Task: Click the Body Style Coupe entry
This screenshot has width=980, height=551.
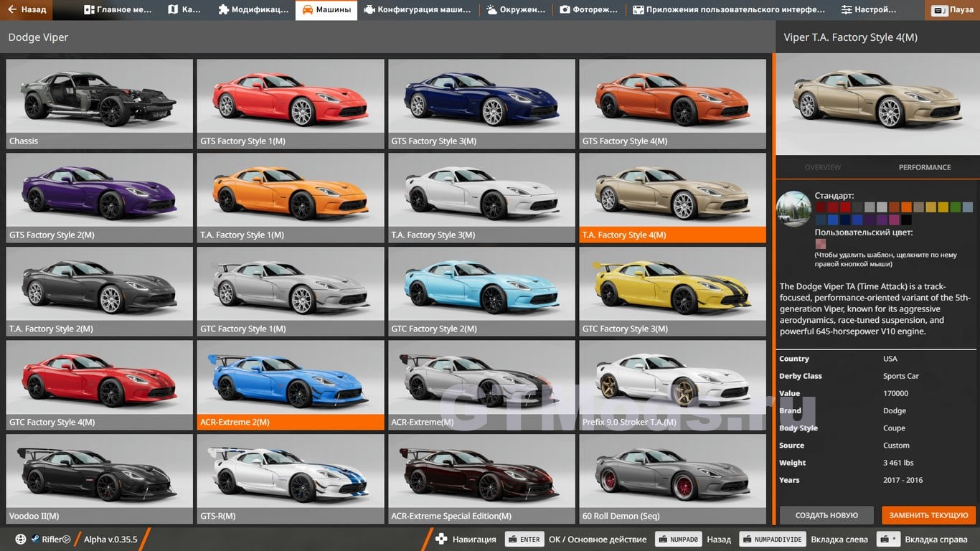Action: point(878,428)
